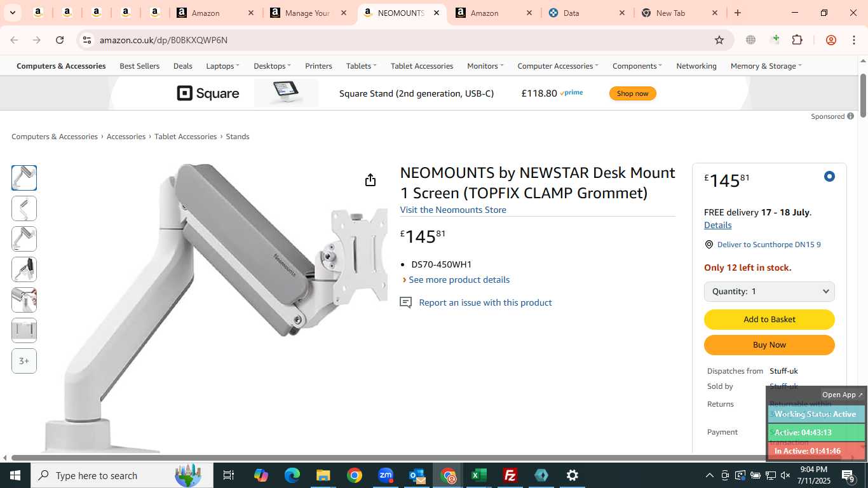The image size is (868, 488).
Task: Click the Add to Basket button
Action: coord(769,320)
